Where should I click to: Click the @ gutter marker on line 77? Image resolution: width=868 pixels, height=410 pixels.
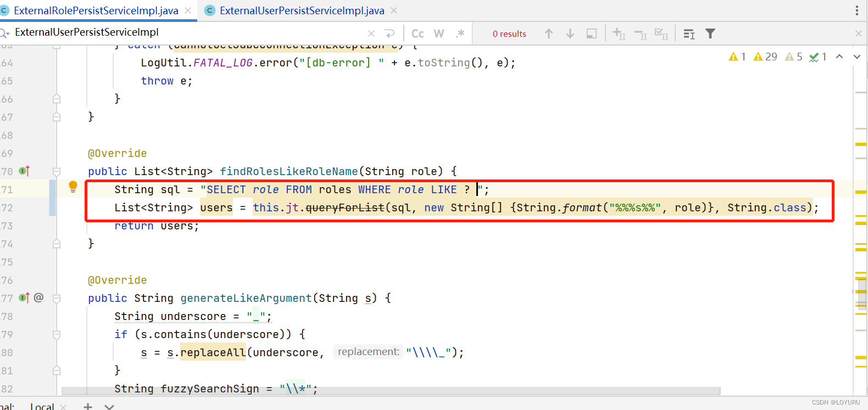[38, 297]
